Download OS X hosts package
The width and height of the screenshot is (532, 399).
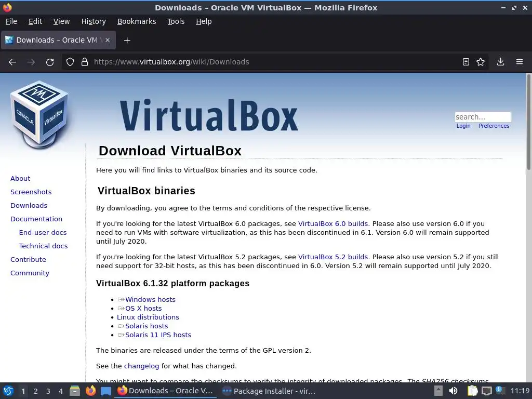(x=143, y=309)
